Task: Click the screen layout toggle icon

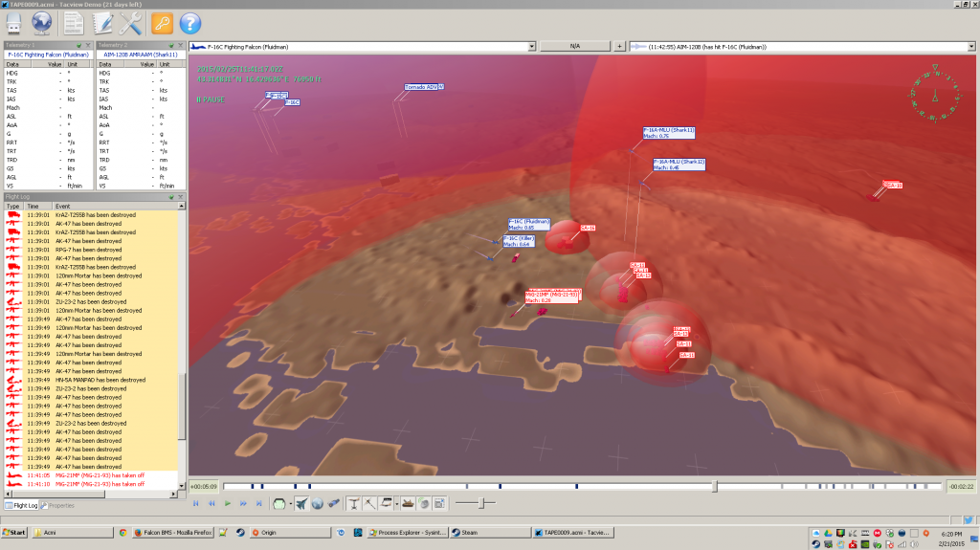Action: coord(439,503)
